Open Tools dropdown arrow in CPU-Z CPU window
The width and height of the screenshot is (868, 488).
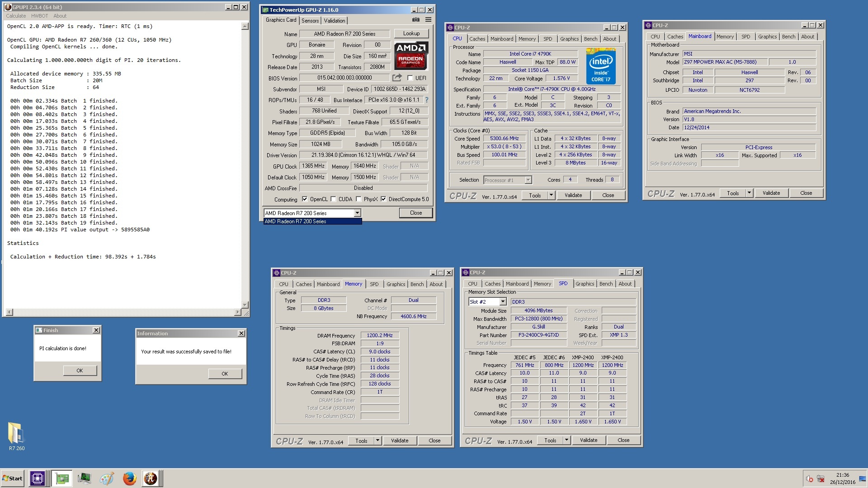click(551, 195)
